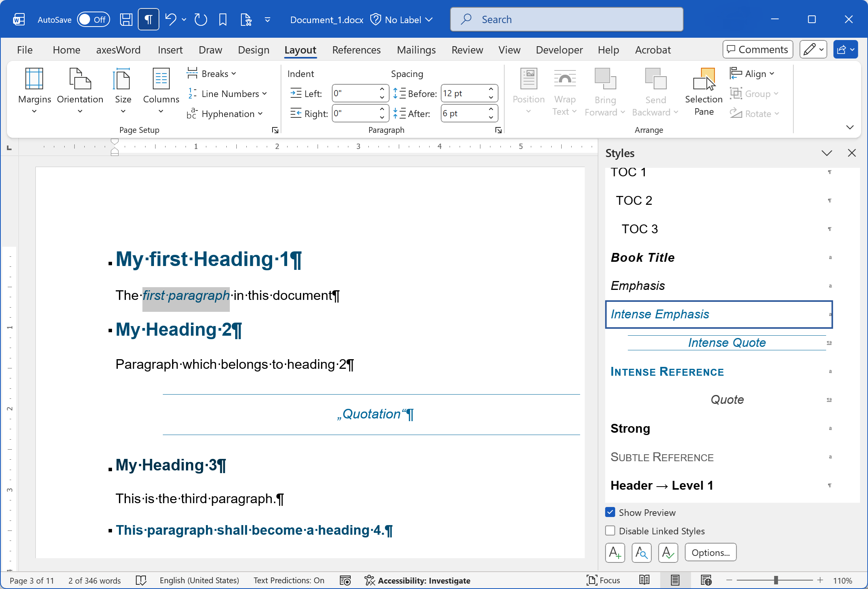
Task: Click the Page 3 of 11 status indicator
Action: [32, 580]
